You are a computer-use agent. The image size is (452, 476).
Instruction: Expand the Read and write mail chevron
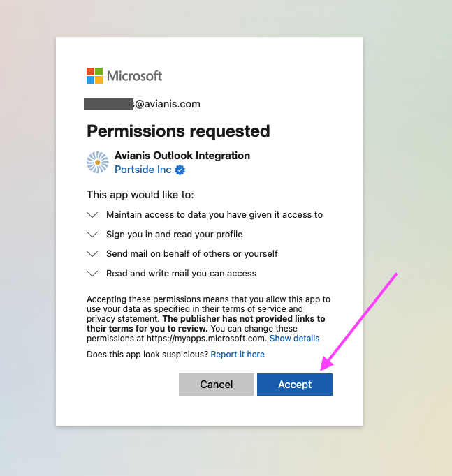point(92,274)
